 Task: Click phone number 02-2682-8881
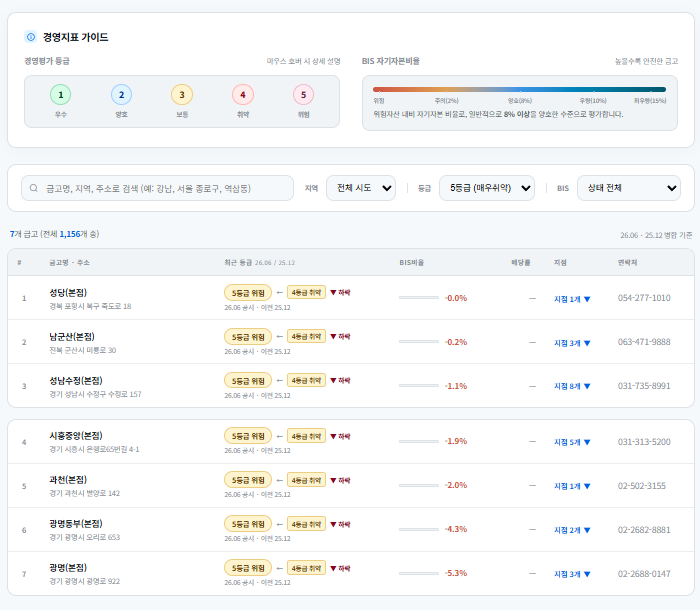pyautogui.click(x=644, y=530)
